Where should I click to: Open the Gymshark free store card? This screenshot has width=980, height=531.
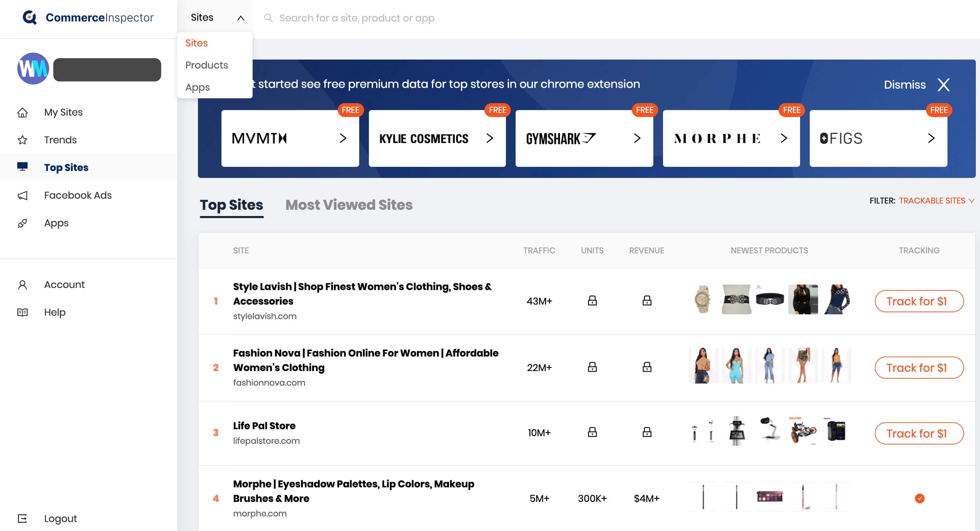584,138
